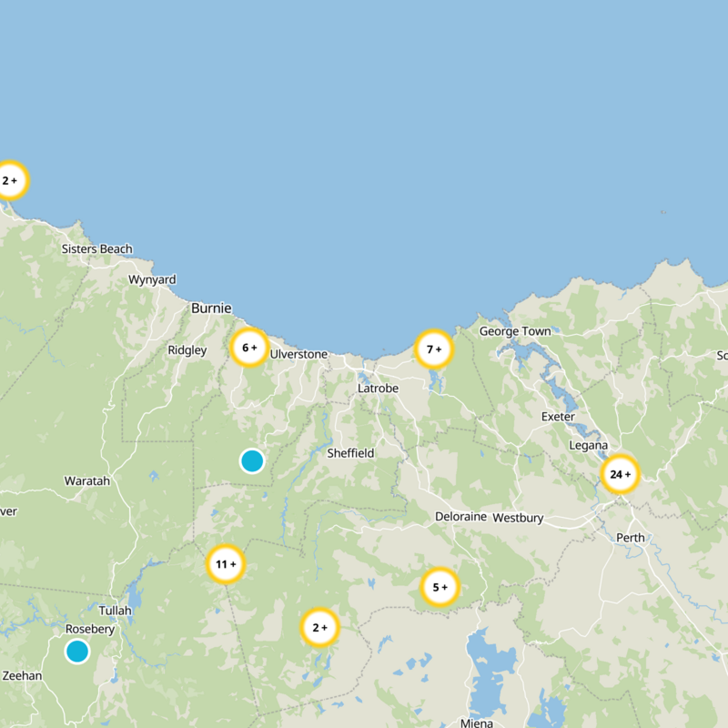Click the blue location pin near Sheffield
The width and height of the screenshot is (728, 728).
(x=251, y=461)
